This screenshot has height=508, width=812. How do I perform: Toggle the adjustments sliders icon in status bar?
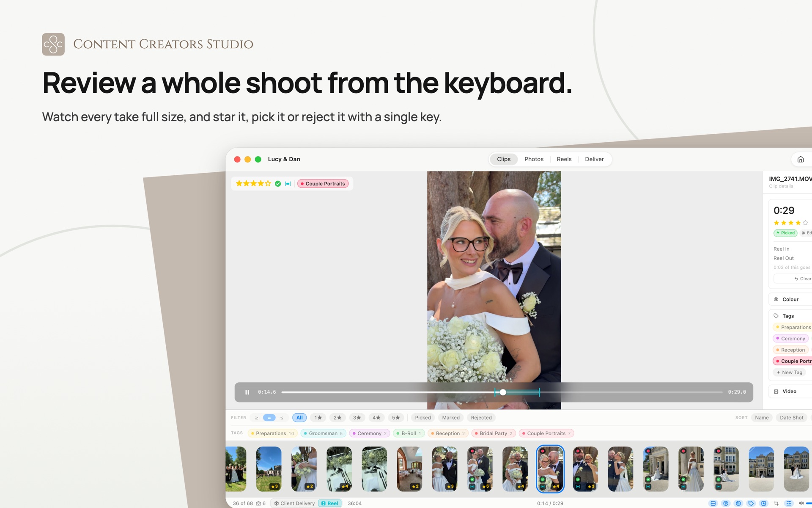click(x=789, y=503)
